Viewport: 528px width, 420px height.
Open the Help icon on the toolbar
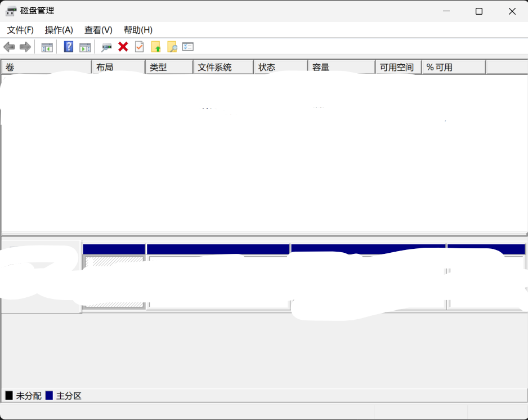(68, 47)
